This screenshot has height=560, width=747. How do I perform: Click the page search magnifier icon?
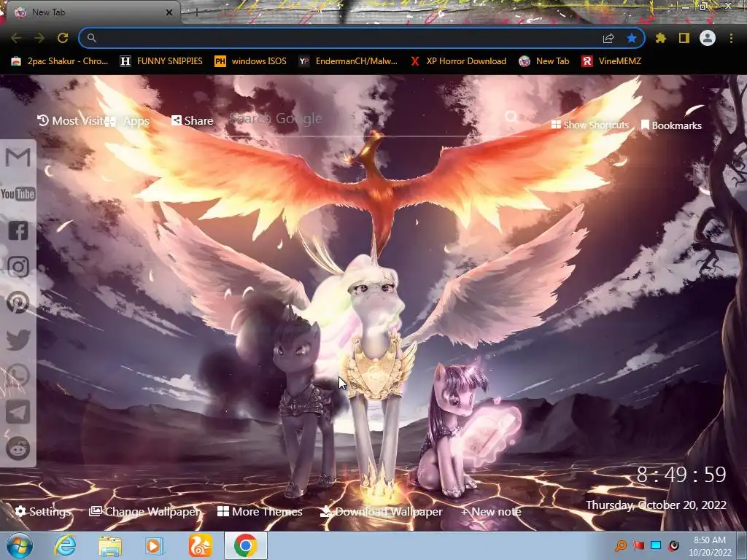(511, 117)
